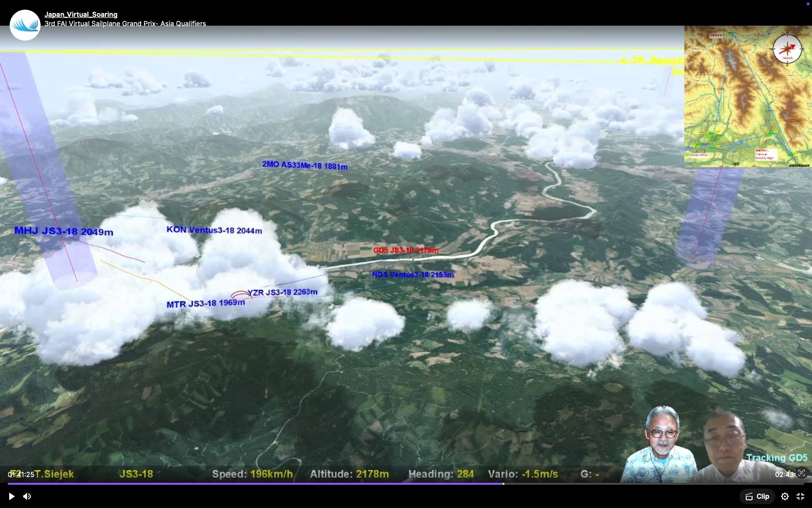The image size is (812, 508).
Task: Open the video settings gear
Action: (785, 496)
